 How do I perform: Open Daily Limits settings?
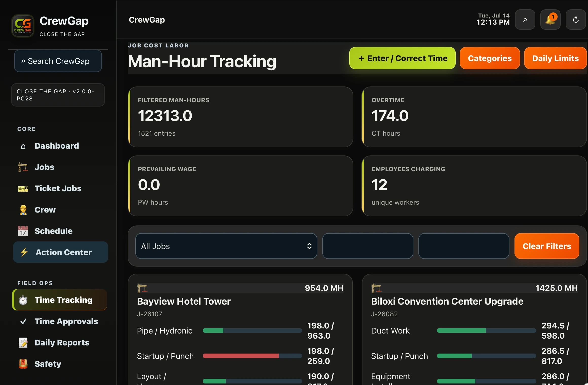tap(555, 58)
